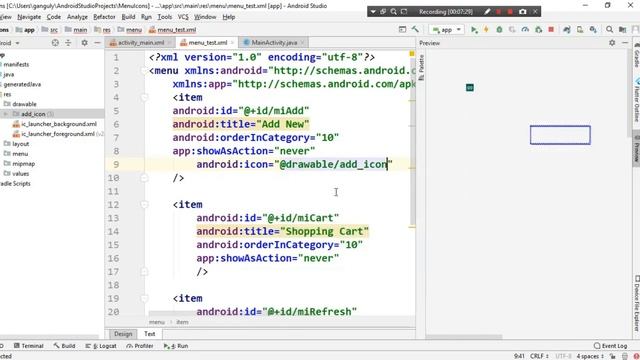Click the editor vertical scrollbar

pos(412,141)
